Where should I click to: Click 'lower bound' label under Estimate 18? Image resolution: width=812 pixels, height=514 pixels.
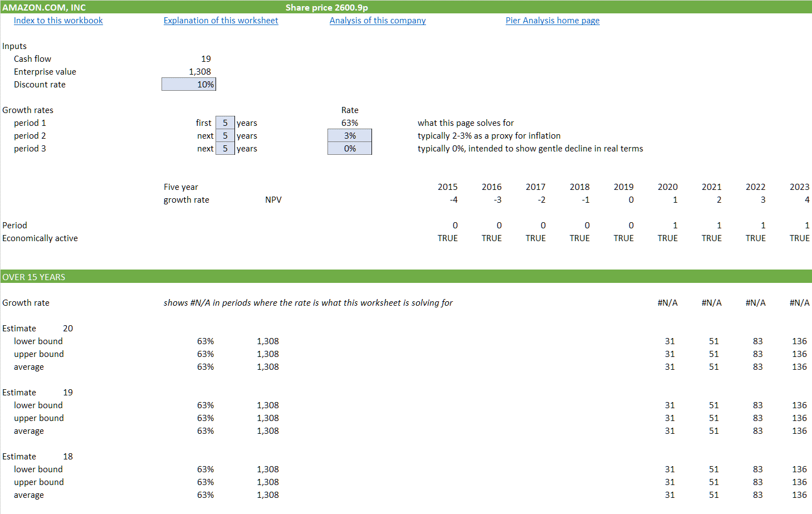click(38, 469)
